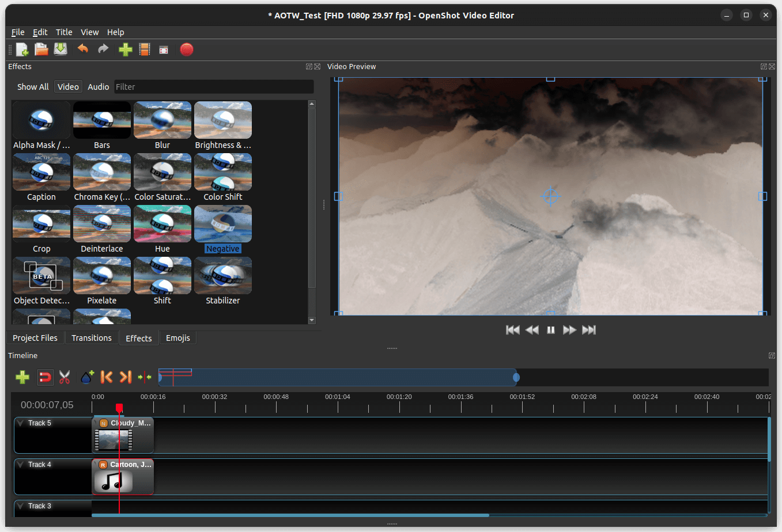The width and height of the screenshot is (782, 532).
Task: Switch filter to Show All effects
Action: point(32,86)
